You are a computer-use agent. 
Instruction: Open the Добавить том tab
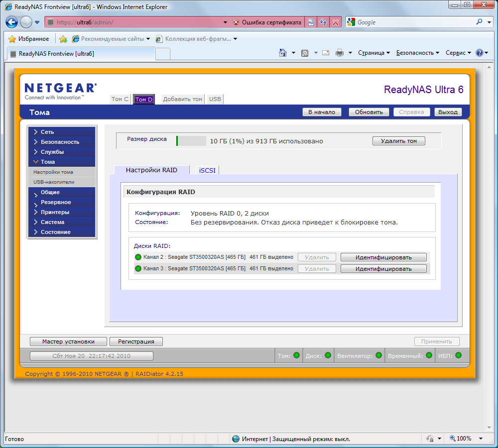[x=183, y=99]
